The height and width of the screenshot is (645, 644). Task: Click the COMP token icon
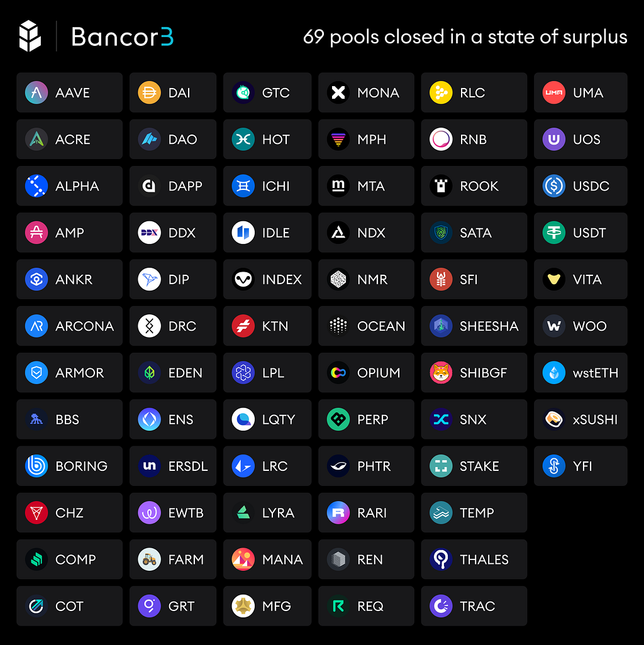click(x=36, y=560)
